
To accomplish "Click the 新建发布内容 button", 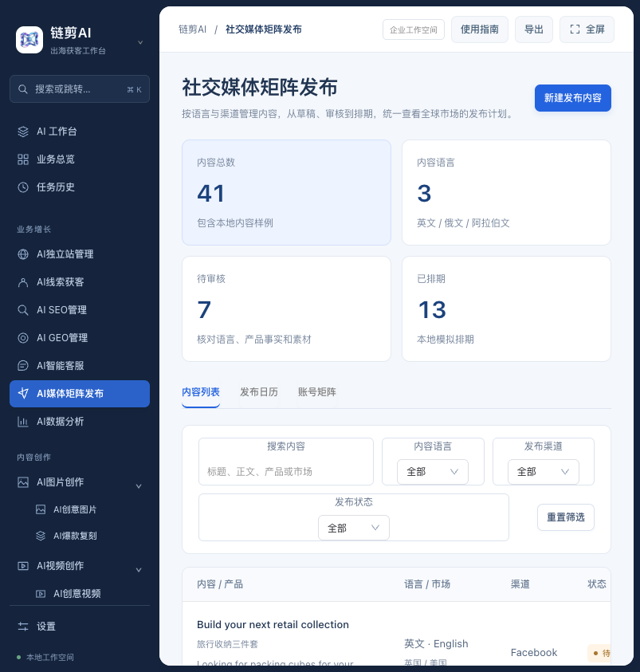I will [x=573, y=98].
